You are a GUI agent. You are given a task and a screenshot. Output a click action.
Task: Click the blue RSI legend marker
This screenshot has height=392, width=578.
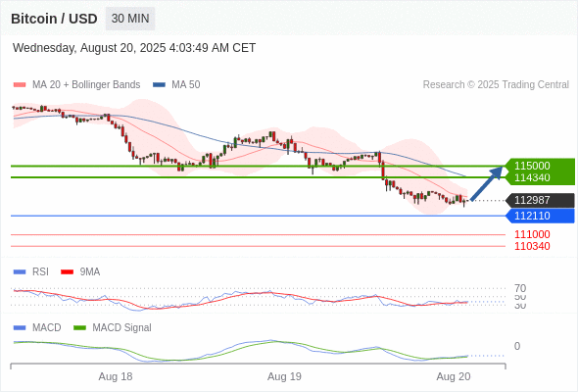(x=20, y=272)
